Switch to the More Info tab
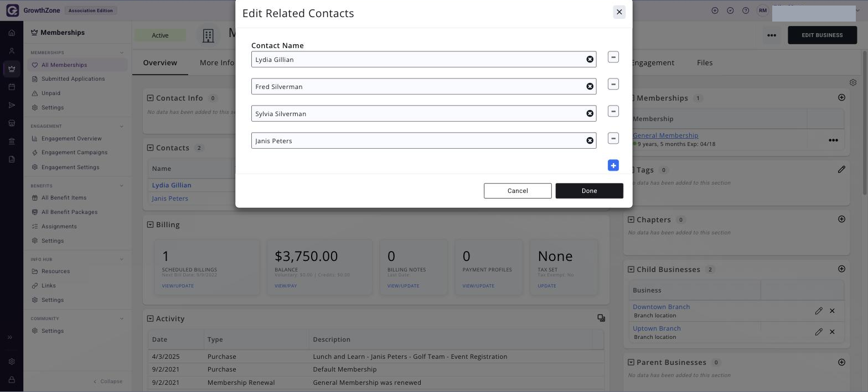 tap(217, 62)
